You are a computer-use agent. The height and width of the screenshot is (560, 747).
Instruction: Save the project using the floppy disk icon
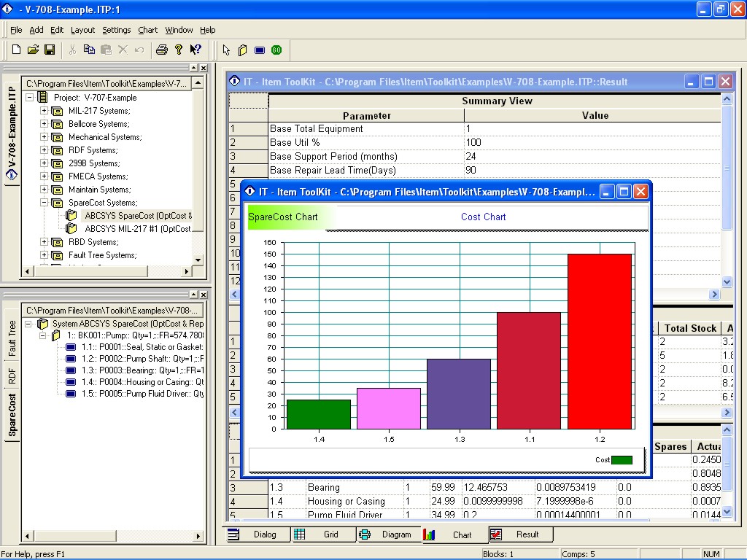coord(50,50)
